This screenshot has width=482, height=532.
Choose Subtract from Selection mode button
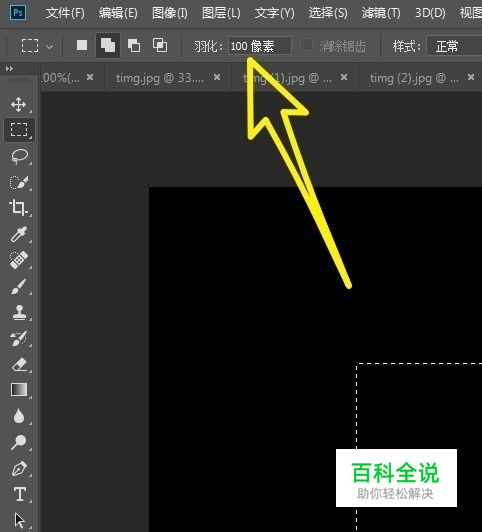(x=134, y=45)
